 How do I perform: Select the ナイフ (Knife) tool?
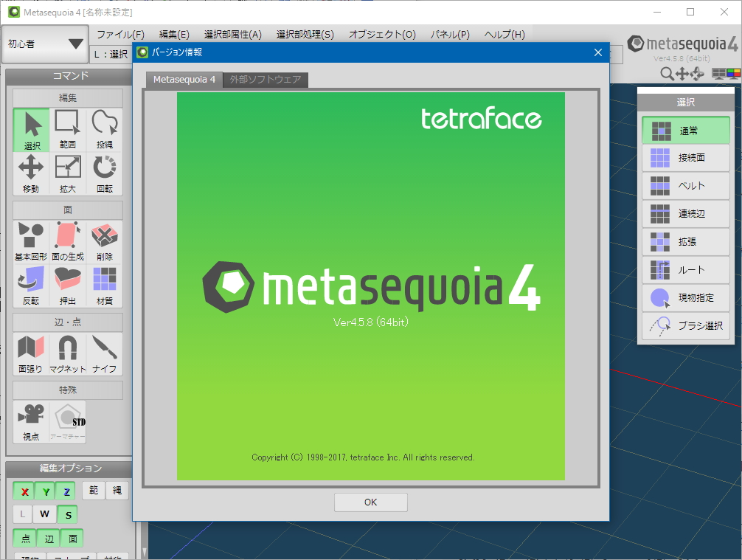104,353
